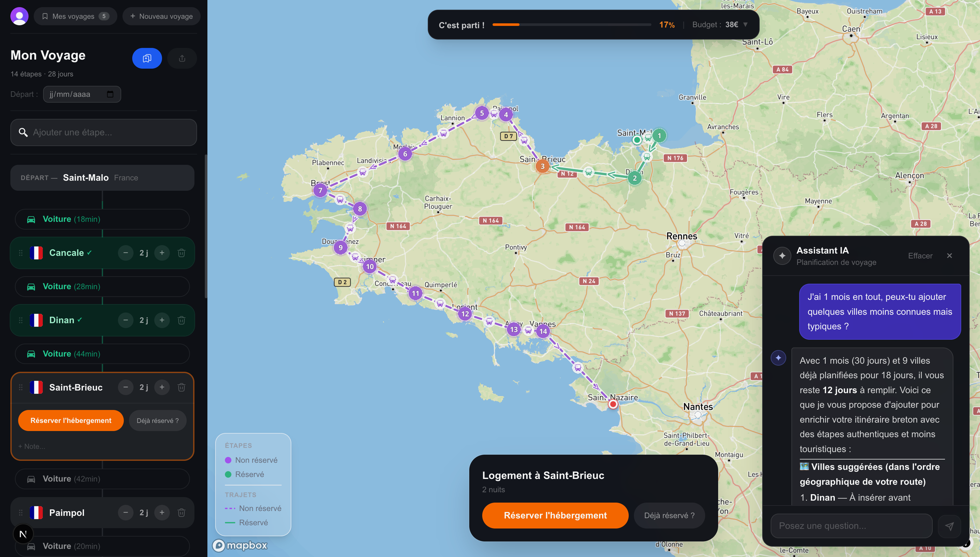Click the green Saint-Malo start marker
The width and height of the screenshot is (980, 557).
tap(637, 140)
